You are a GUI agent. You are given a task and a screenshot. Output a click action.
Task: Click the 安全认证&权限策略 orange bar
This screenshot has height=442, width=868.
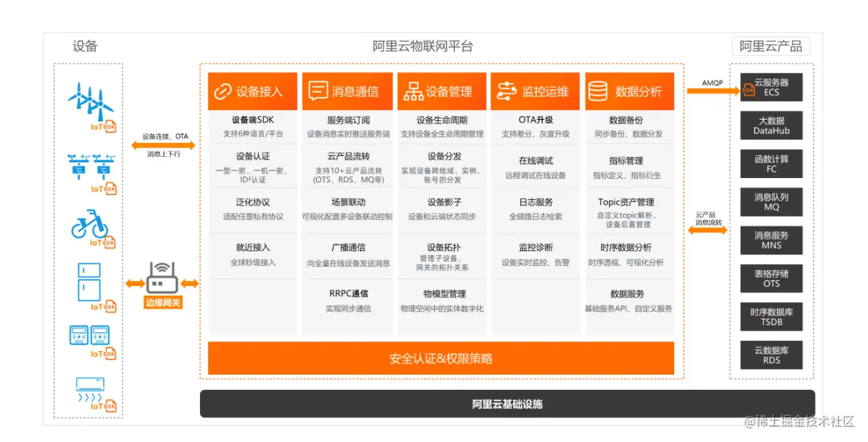[x=441, y=359]
